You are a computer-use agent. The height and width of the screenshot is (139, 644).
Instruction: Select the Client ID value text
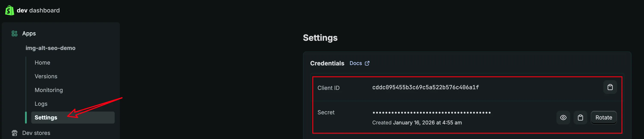click(425, 87)
